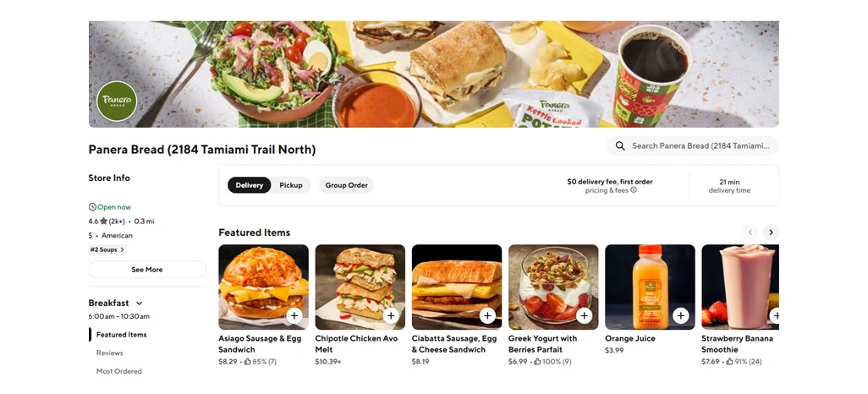
Task: Jump to Reviews section in sidebar
Action: click(110, 353)
